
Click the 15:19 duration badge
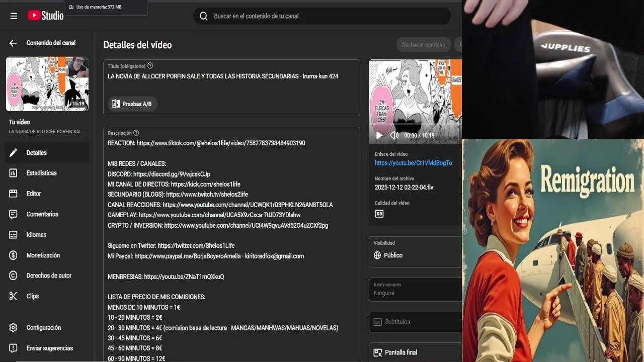point(78,104)
